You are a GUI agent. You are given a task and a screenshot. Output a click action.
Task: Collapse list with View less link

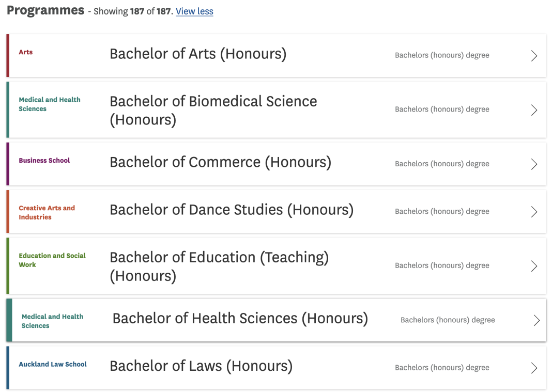point(194,11)
